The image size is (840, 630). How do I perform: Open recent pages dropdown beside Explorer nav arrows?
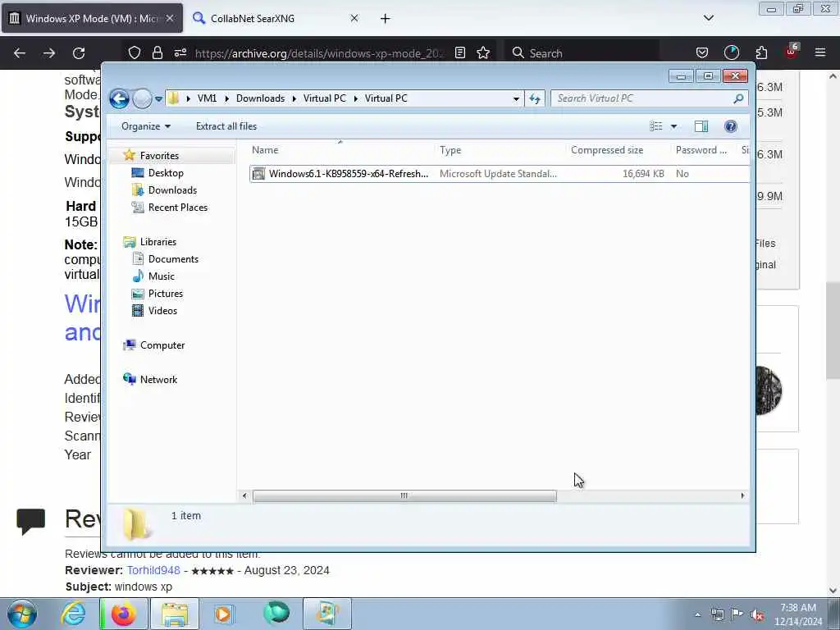tap(158, 99)
